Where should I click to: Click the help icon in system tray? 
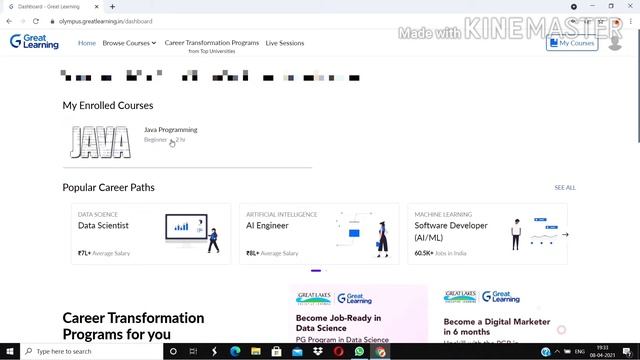[x=546, y=351]
